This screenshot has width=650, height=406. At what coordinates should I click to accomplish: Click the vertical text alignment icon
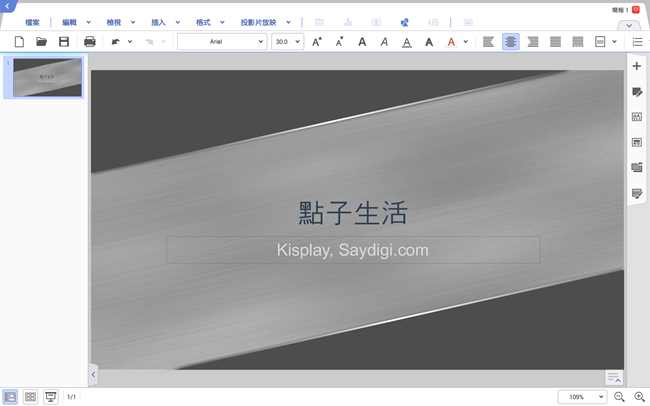[x=600, y=42]
